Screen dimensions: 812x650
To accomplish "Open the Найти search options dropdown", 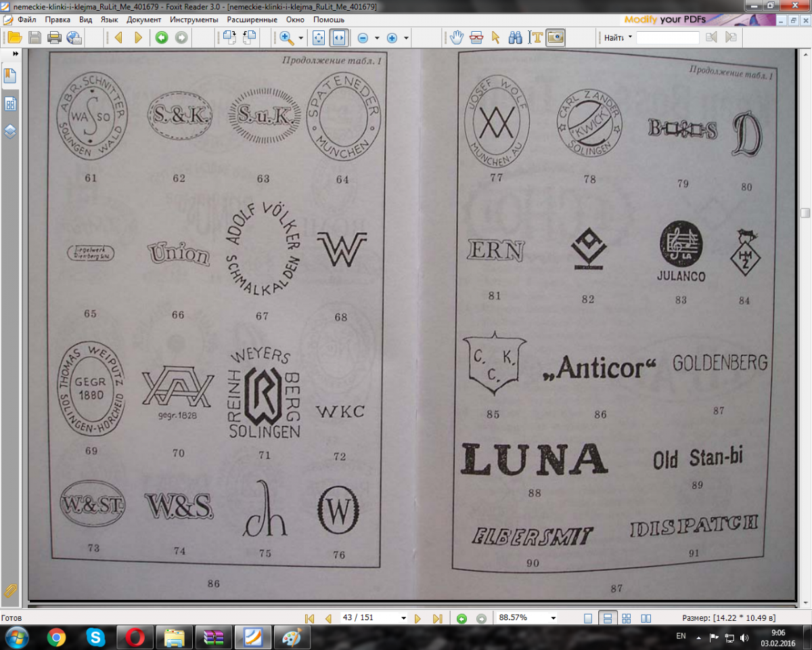I will coord(630,38).
